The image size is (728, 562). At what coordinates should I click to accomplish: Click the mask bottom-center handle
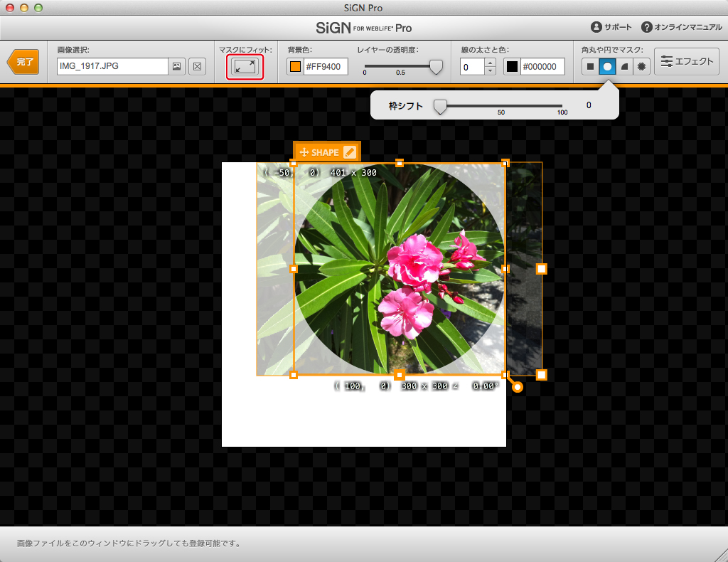coord(400,375)
